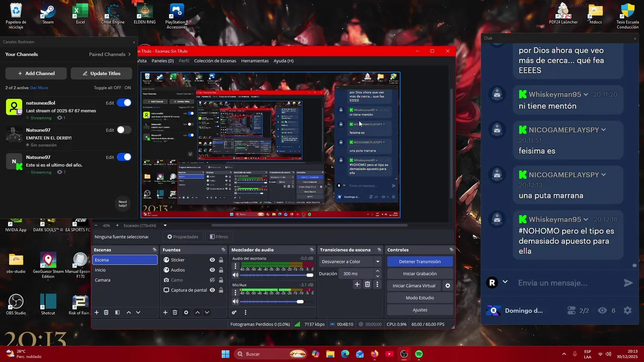Expand Paired Channels chevron
This screenshot has width=644, height=362.
[x=129, y=54]
